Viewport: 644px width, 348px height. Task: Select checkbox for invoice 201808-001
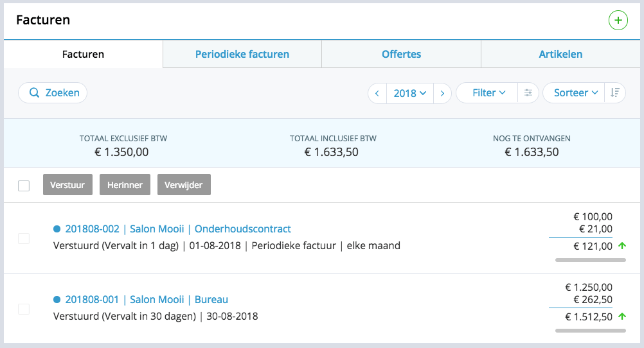click(x=24, y=309)
